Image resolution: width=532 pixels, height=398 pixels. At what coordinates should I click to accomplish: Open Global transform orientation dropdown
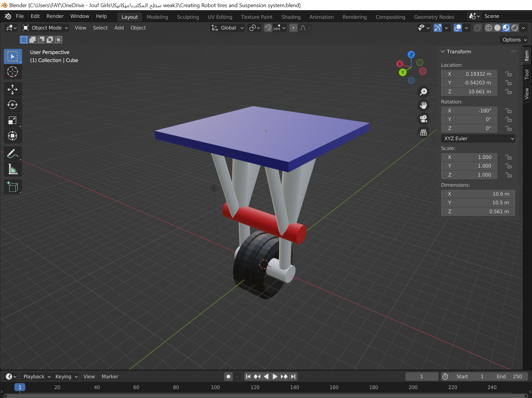pyautogui.click(x=227, y=28)
